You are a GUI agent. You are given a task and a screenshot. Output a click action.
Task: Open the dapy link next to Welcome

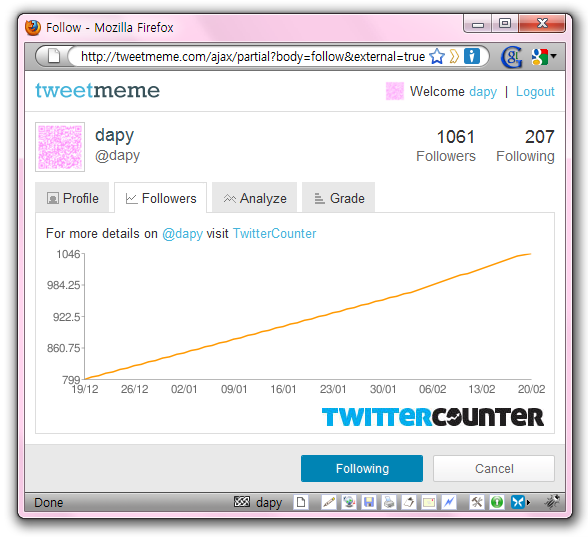483,92
